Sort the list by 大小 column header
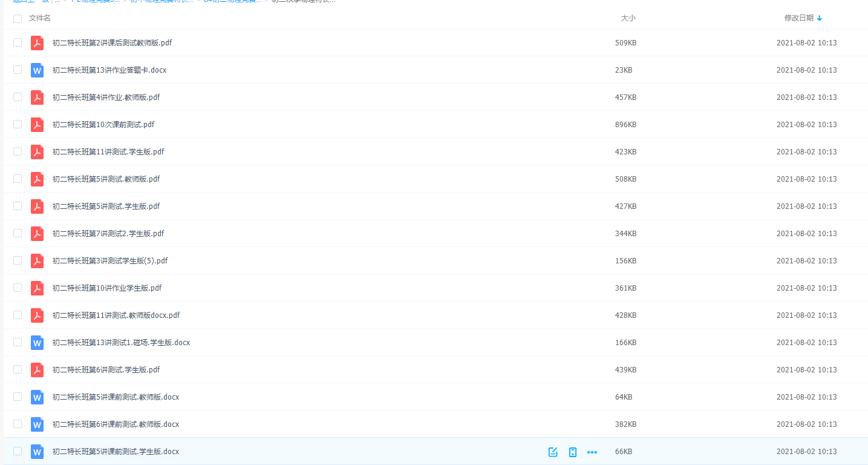The width and height of the screenshot is (868, 465). 628,18
